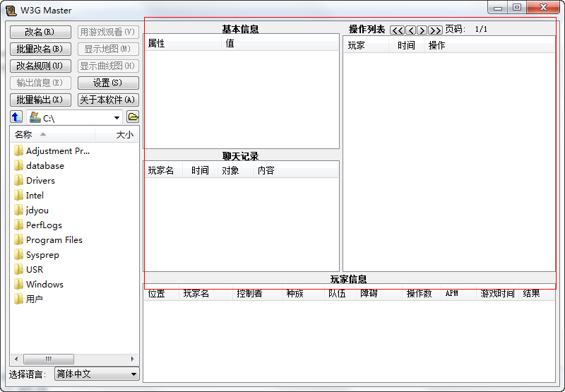This screenshot has width=565, height=392.
Task: Click horizontal scrollbar thumb in file list
Action: 49,359
